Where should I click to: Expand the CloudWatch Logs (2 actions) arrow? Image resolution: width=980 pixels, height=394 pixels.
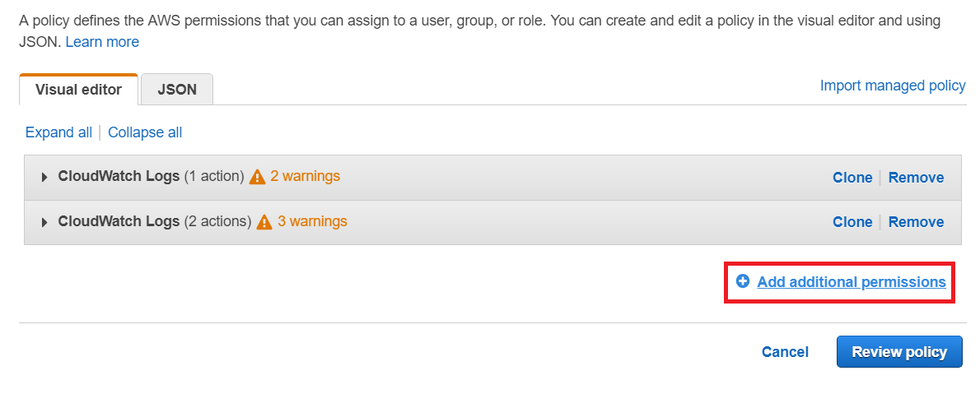(44, 222)
